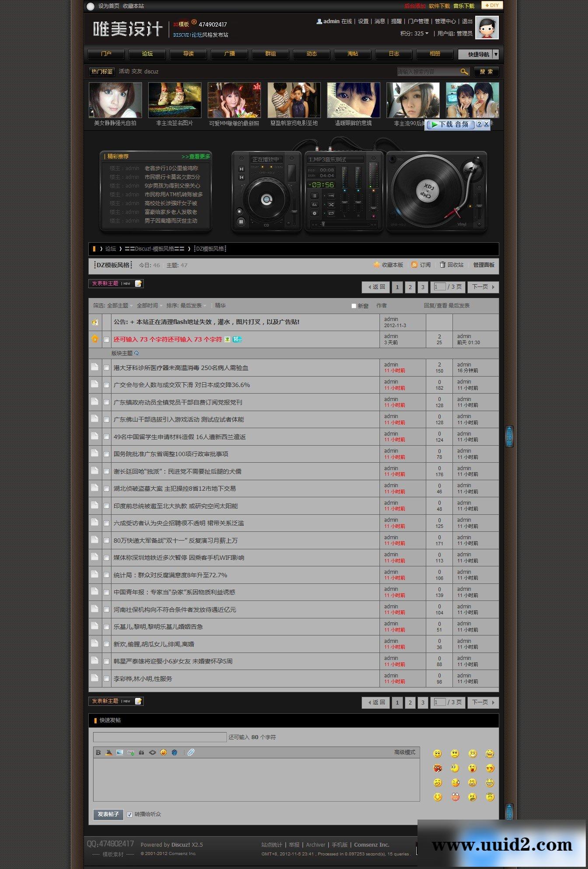
Task: Uncheck the 转播给听众 checkbox
Action: (129, 814)
